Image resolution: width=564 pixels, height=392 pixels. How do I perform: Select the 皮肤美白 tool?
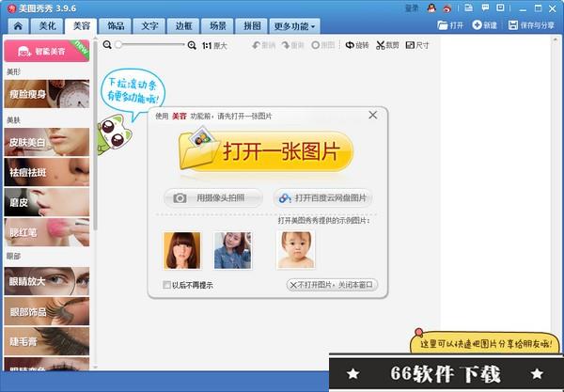click(x=47, y=142)
